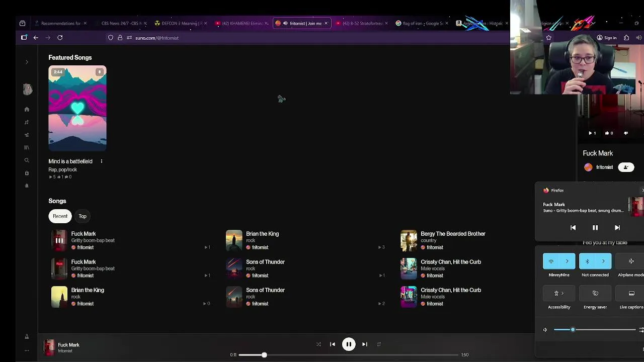Open fritomist artist link in side panel
The height and width of the screenshot is (362, 644).
tap(604, 167)
